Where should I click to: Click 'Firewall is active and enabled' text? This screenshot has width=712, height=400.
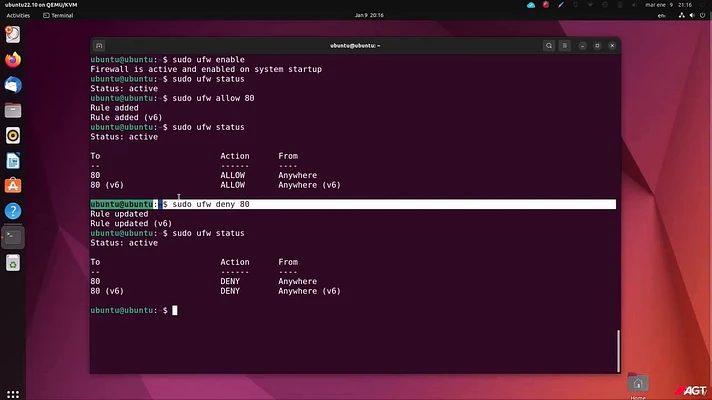click(206, 69)
